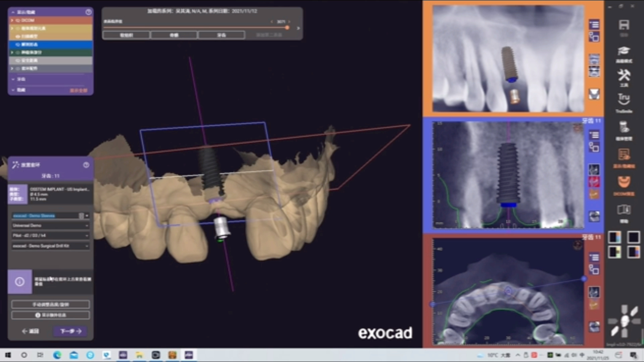The height and width of the screenshot is (362, 644).
Task: Select third preset tab below density slider
Action: pyautogui.click(x=221, y=35)
